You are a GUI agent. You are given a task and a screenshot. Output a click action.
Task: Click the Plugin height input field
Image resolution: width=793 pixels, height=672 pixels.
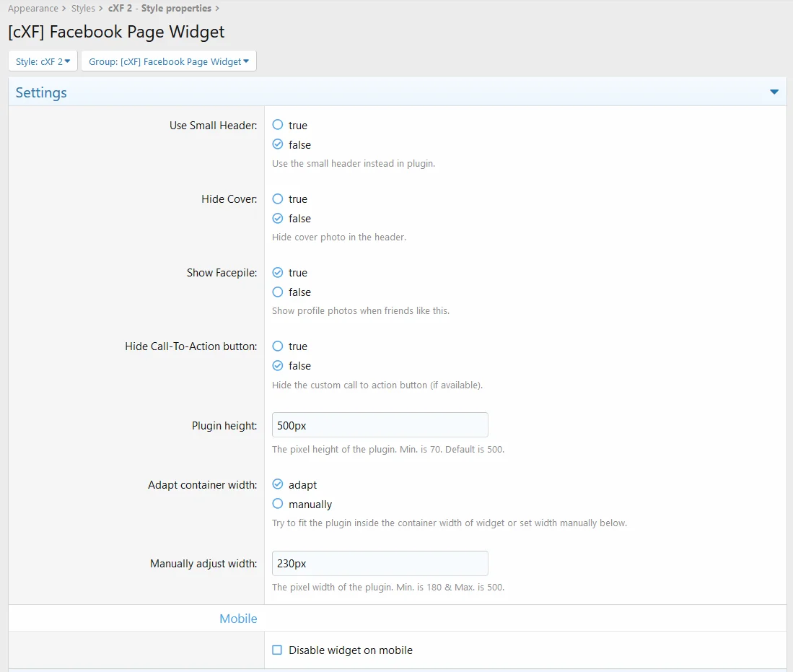(380, 425)
